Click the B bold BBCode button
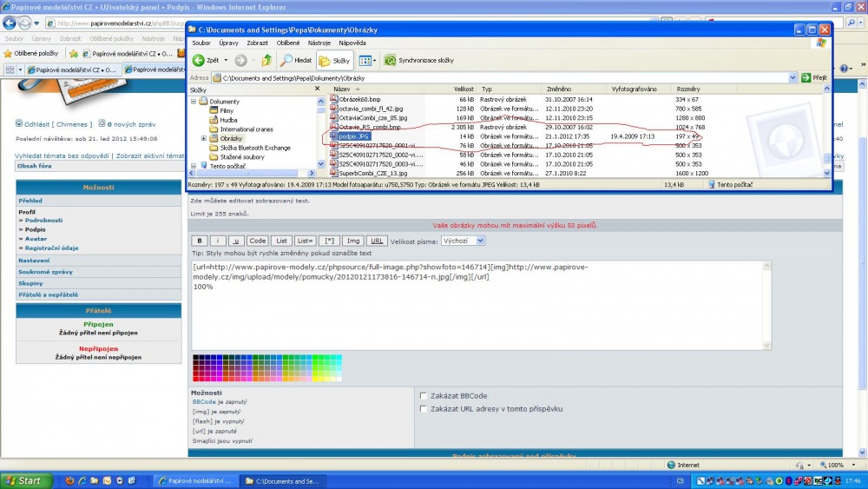 click(200, 241)
